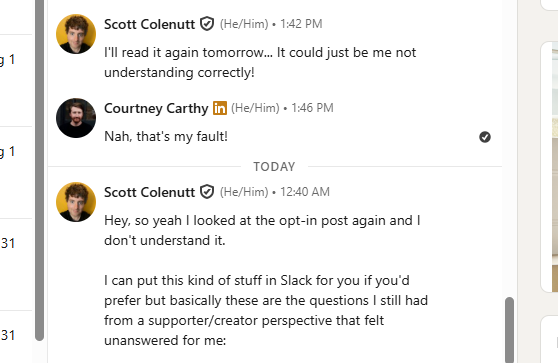Click the "Nah, that's my fault!" message
The width and height of the screenshot is (558, 363).
[166, 136]
